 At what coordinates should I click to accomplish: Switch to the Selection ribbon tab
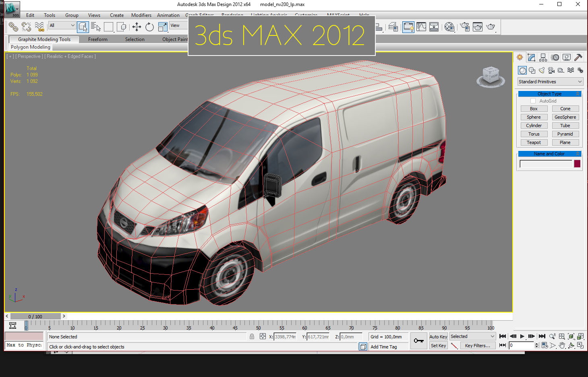(135, 39)
